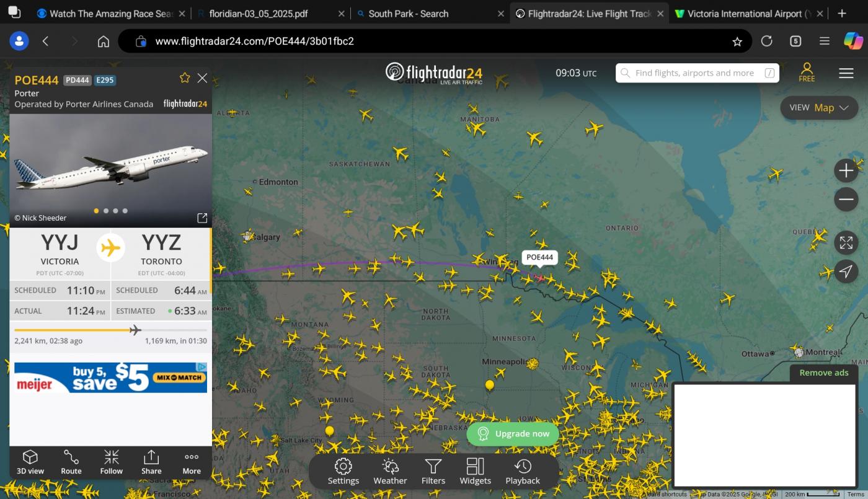The width and height of the screenshot is (868, 499).
Task: Bookmark this page with the address bar star
Action: 737,42
